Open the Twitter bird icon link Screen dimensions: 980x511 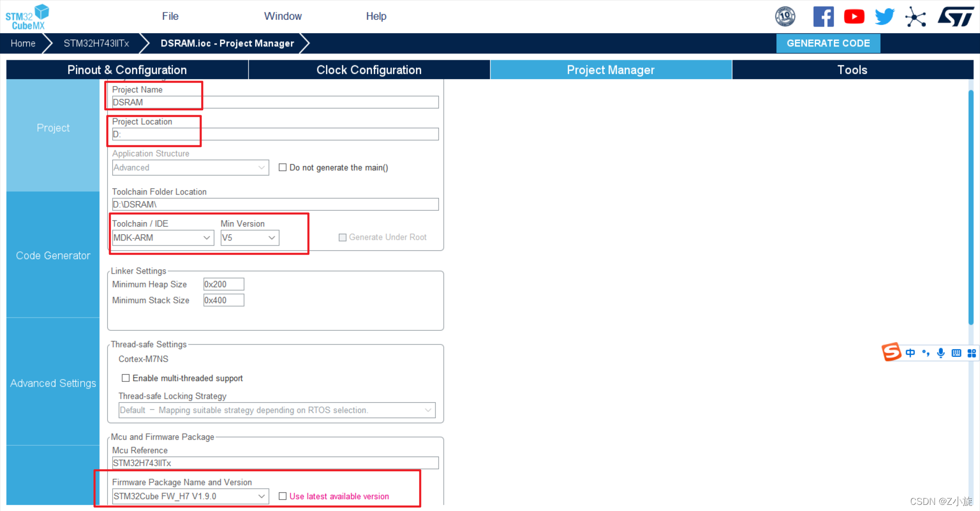pos(885,16)
